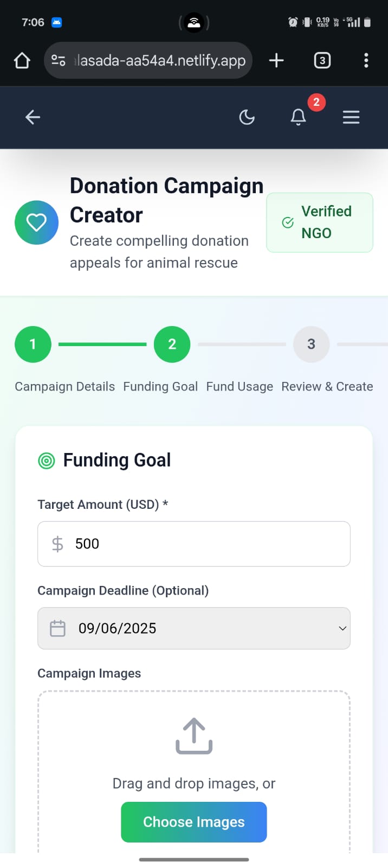Click the heart logo icon
388x868 pixels.
[36, 222]
